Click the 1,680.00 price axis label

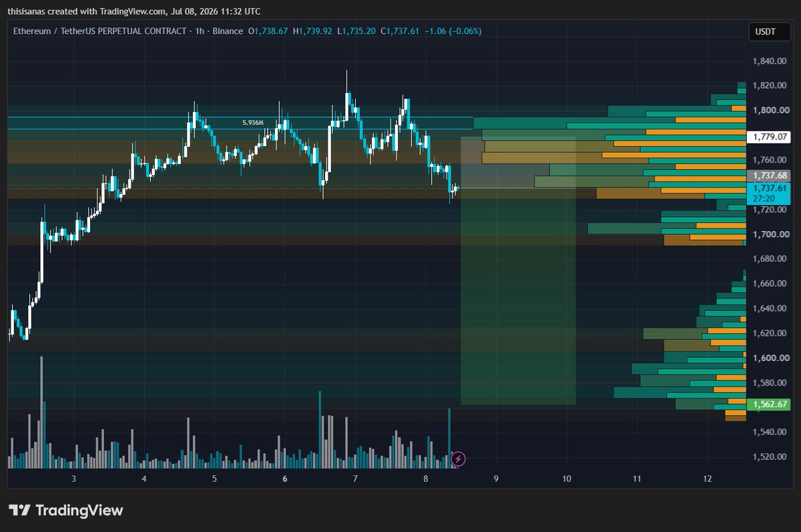(x=771, y=259)
